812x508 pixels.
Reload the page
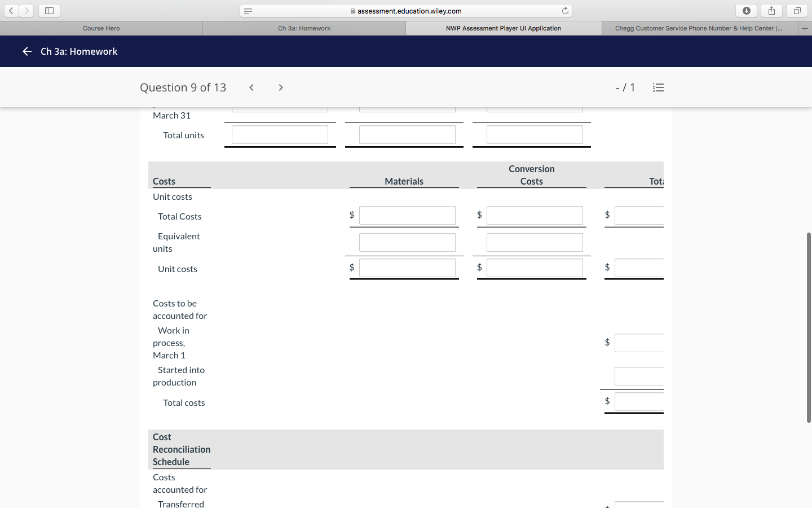[x=565, y=11]
